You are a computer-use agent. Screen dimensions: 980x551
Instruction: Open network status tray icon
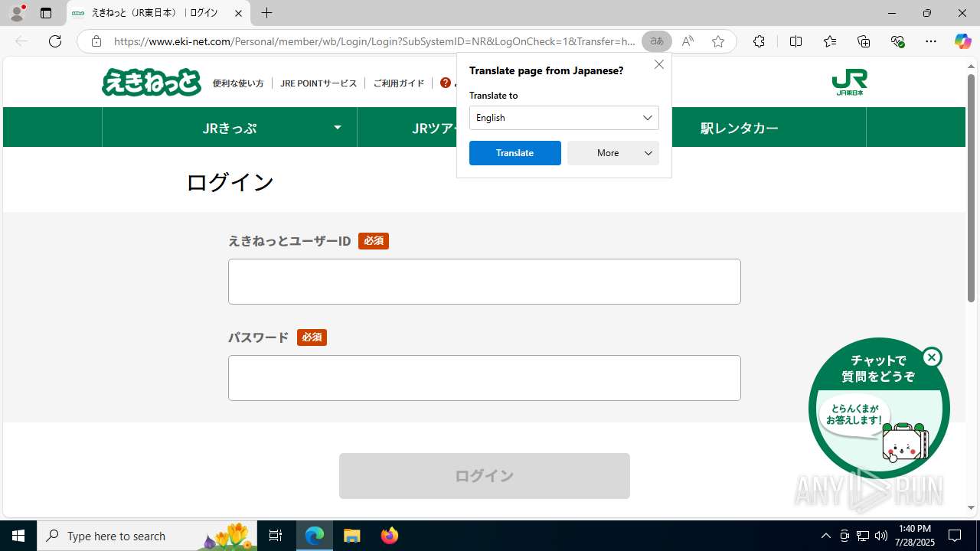click(x=863, y=536)
